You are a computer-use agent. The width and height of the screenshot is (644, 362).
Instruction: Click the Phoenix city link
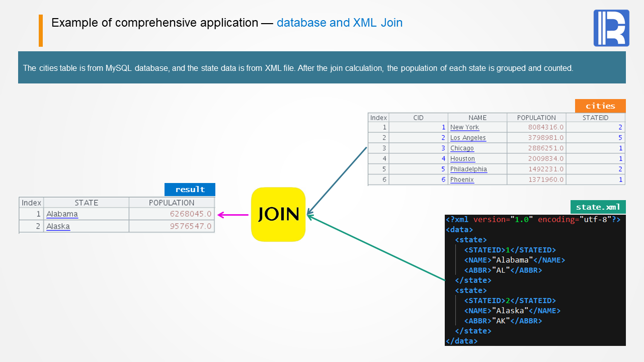coord(462,180)
